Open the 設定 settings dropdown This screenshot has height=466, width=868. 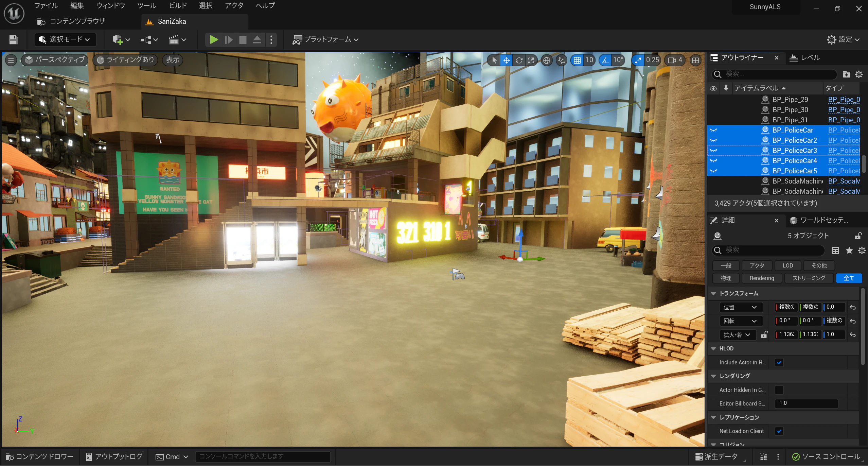[x=844, y=39]
